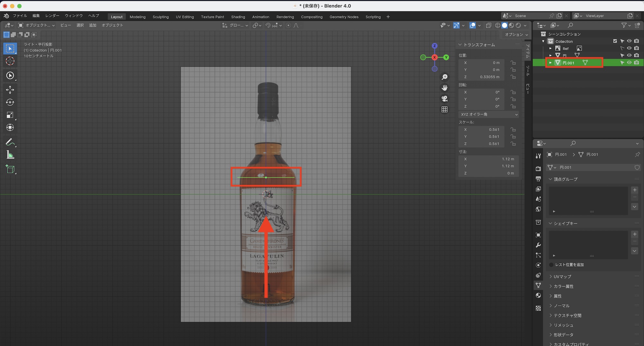Open the Modifiers wrench tab

coord(538,245)
